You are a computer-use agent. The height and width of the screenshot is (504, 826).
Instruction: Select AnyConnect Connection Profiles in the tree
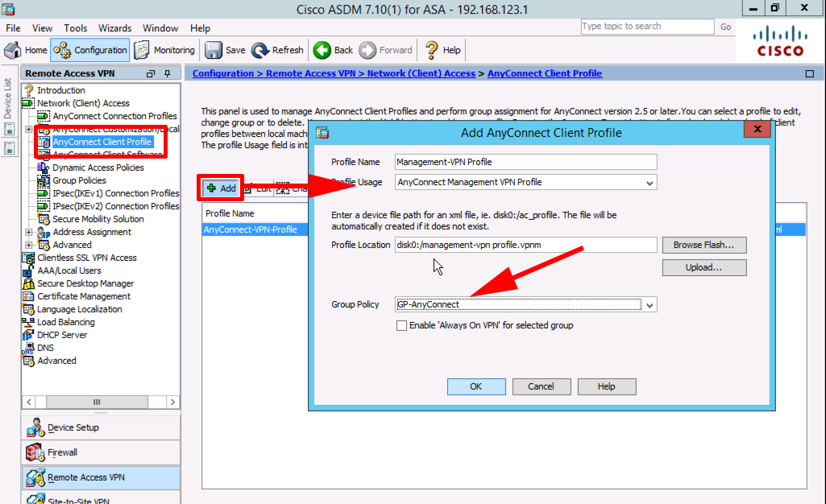coord(115,116)
